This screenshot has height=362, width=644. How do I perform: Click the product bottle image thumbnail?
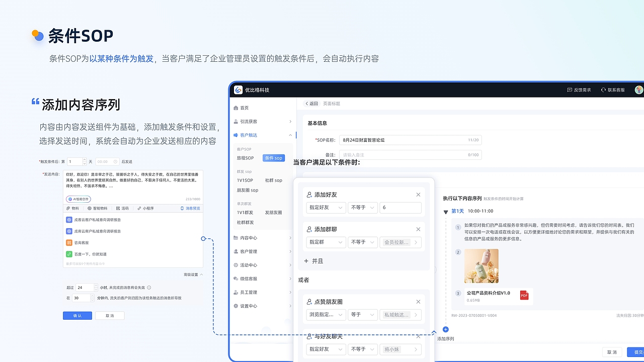point(481,266)
